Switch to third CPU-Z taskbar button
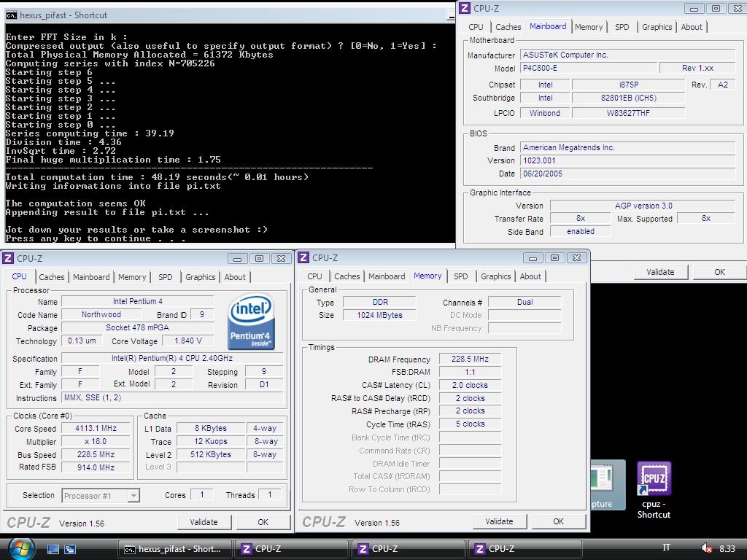Image resolution: width=747 pixels, height=560 pixels. point(525,549)
